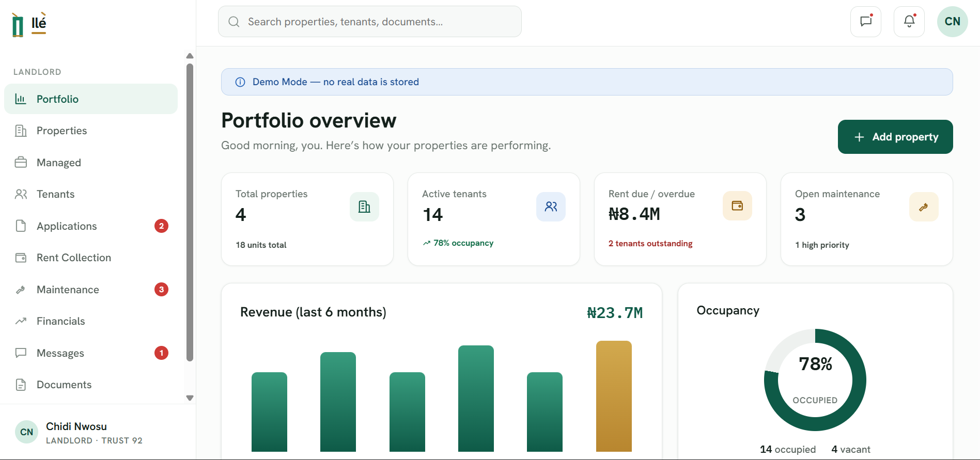Select the gold revenue bar for latest month
This screenshot has width=980, height=460.
(614, 396)
